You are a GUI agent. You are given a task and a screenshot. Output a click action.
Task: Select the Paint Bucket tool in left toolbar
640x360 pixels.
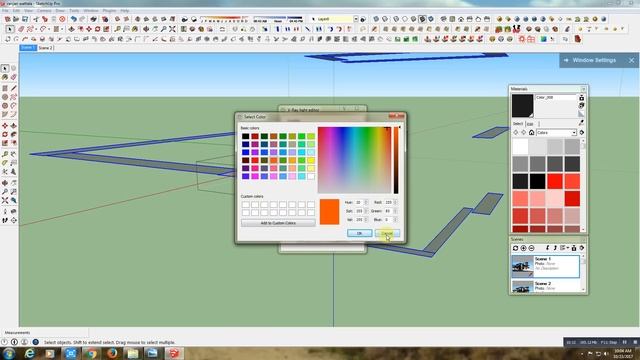pos(5,77)
